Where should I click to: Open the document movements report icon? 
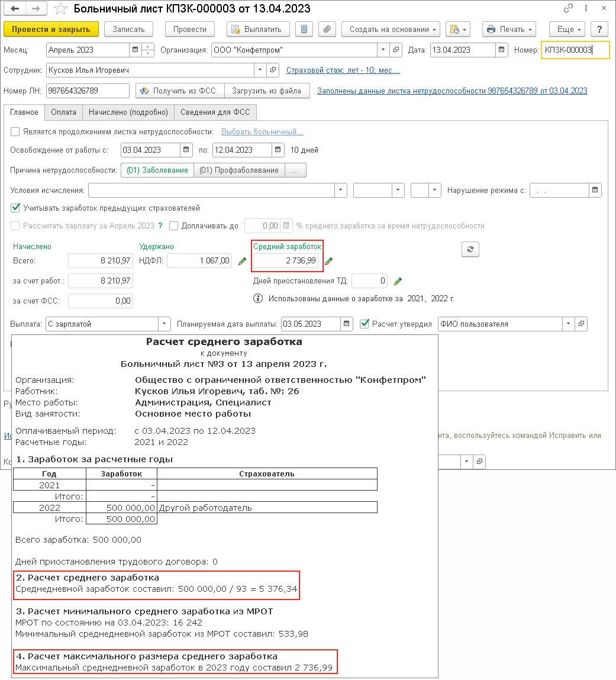[x=304, y=29]
